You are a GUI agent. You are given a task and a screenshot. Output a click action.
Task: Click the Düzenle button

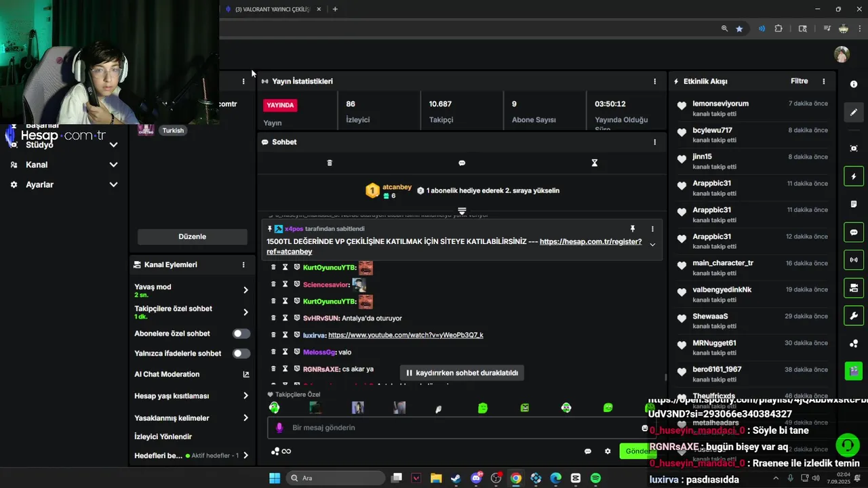[x=193, y=237]
